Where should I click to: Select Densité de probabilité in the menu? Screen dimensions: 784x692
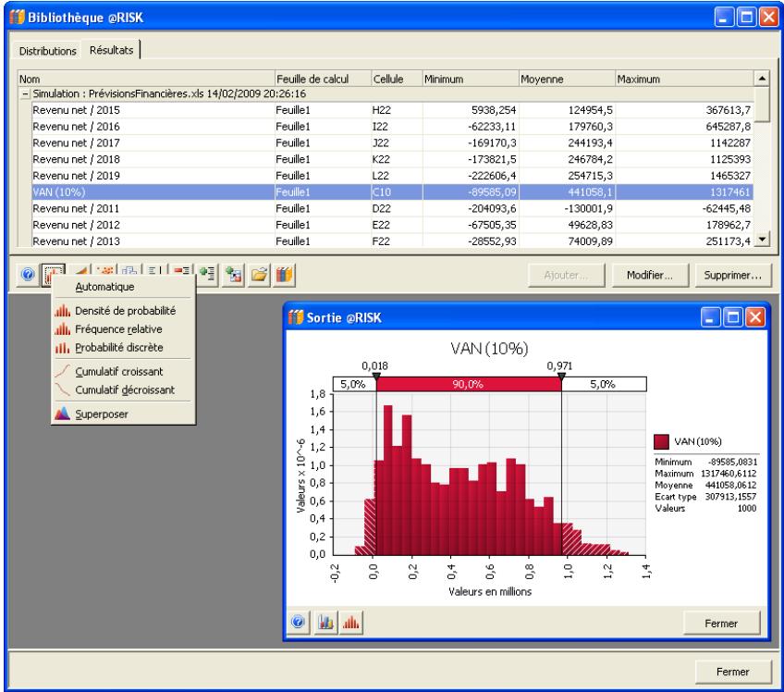tap(125, 311)
